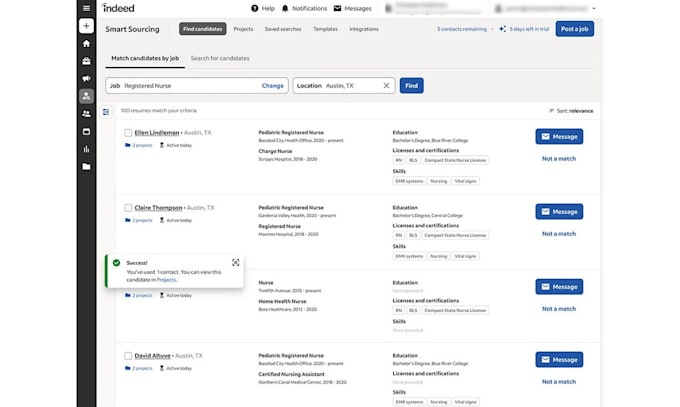Click Change in the Job field

pyautogui.click(x=272, y=86)
